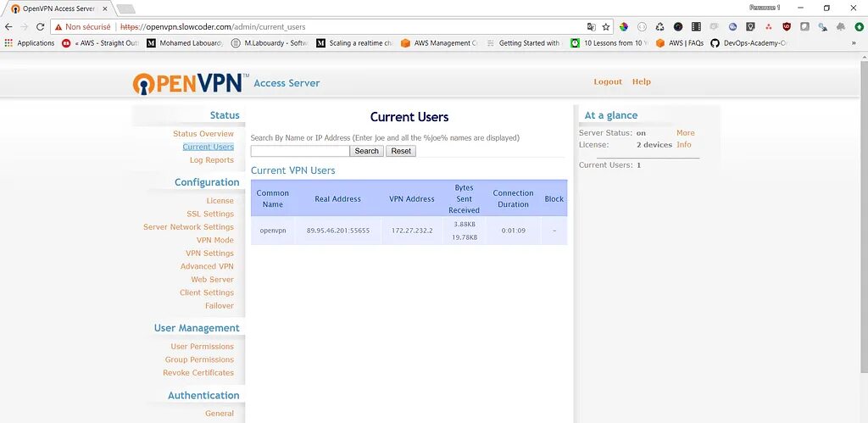Open the AWS | FAQs bookmark
The height and width of the screenshot is (423, 868).
680,42
